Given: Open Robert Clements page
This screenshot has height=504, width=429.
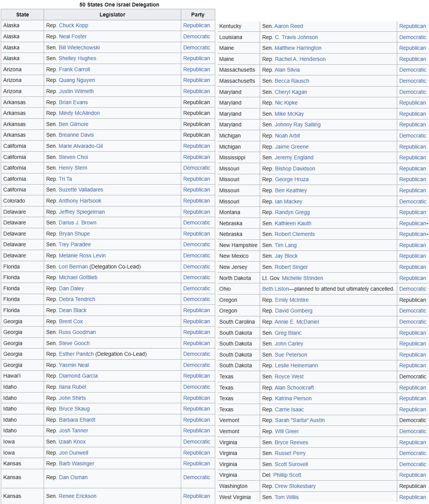Looking at the screenshot, I should (x=295, y=234).
